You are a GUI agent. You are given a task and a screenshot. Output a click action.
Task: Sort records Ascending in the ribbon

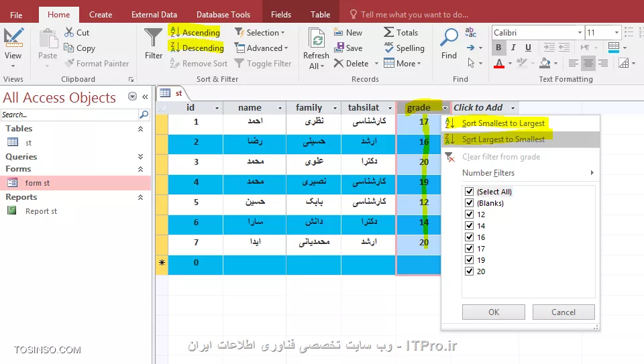point(195,32)
